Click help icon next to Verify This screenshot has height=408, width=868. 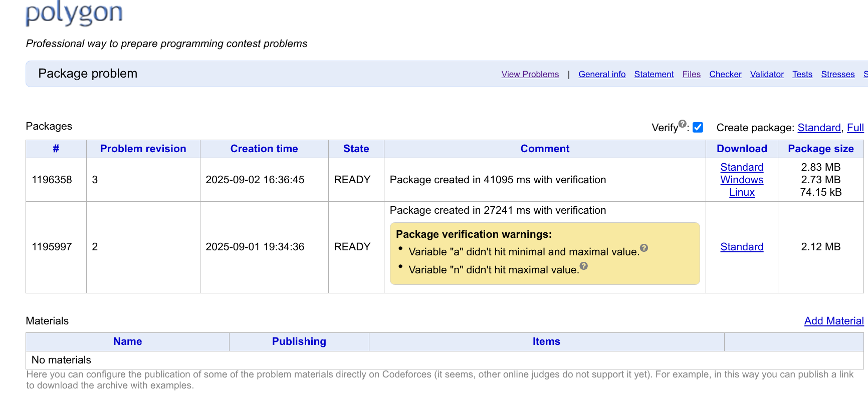(682, 124)
